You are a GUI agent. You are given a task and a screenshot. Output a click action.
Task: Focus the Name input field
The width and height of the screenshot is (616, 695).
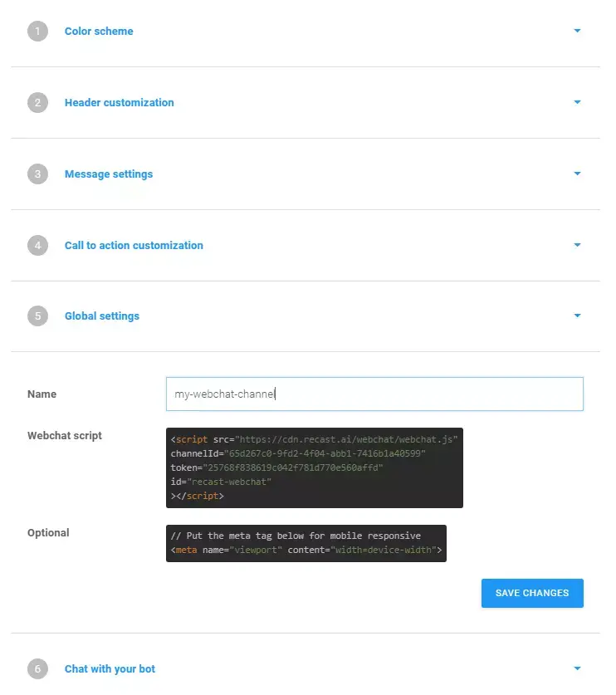point(374,394)
